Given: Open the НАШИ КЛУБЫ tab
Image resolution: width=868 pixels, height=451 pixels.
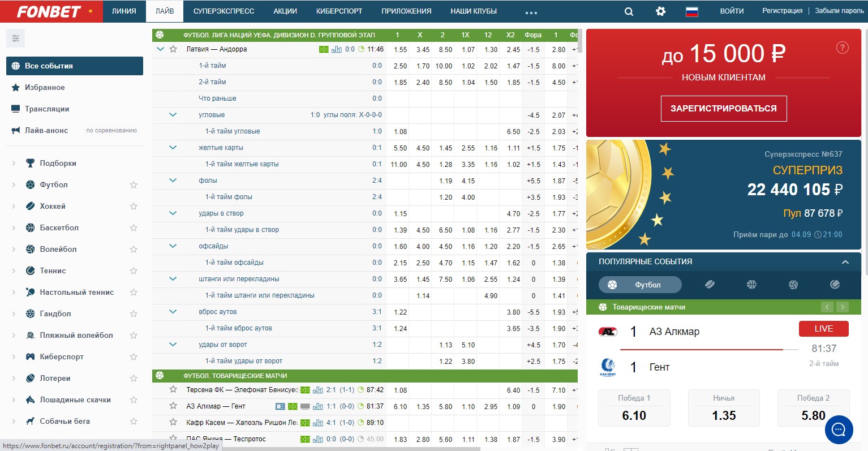Looking at the screenshot, I should pyautogui.click(x=474, y=11).
